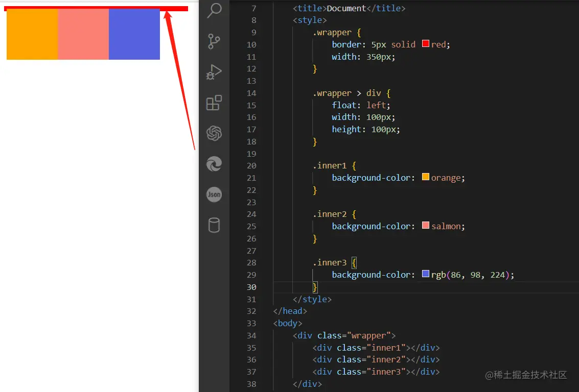Click the closing head tag
This screenshot has height=392, width=579.
coord(290,311)
